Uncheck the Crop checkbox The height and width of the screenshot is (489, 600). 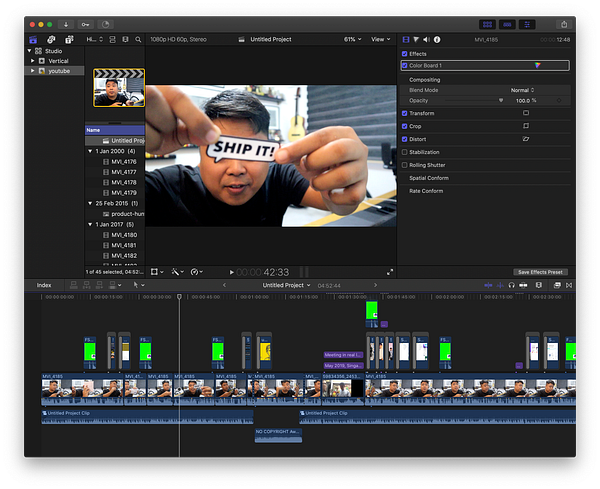click(x=404, y=126)
